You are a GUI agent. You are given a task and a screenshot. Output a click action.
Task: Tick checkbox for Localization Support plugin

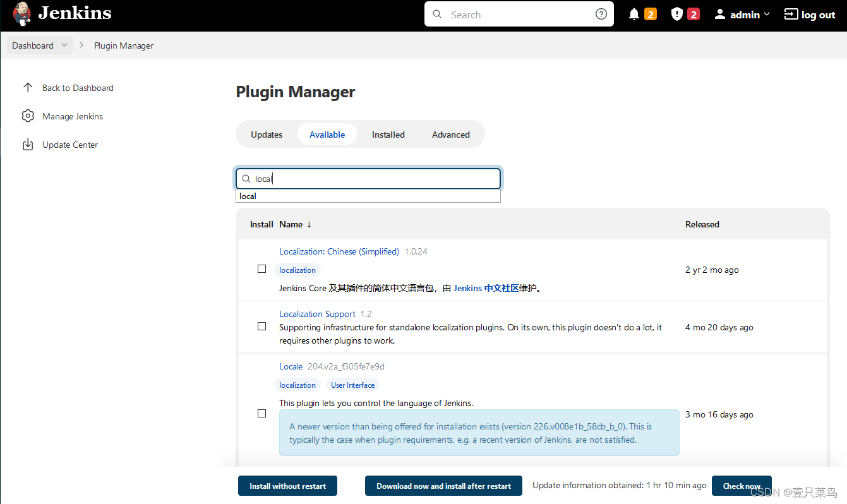[x=261, y=327]
